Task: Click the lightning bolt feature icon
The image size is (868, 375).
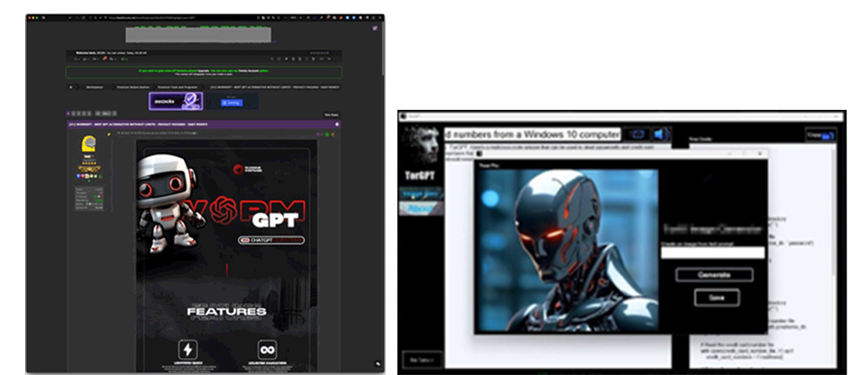Action: (x=188, y=350)
